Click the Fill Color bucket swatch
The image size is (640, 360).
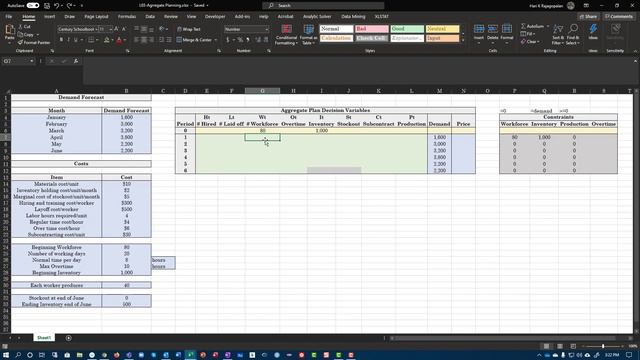pos(107,40)
